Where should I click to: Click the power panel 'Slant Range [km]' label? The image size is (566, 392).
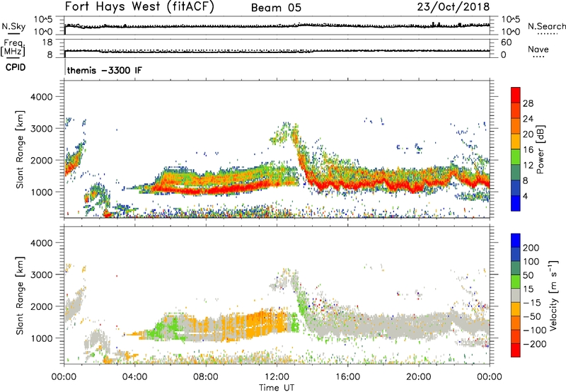20,149
